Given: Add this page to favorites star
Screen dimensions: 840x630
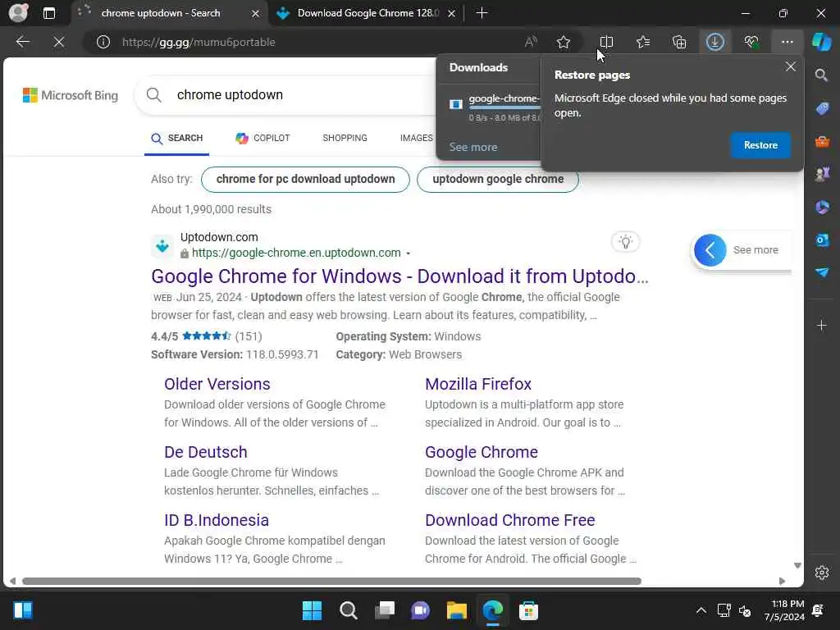Looking at the screenshot, I should tap(563, 42).
